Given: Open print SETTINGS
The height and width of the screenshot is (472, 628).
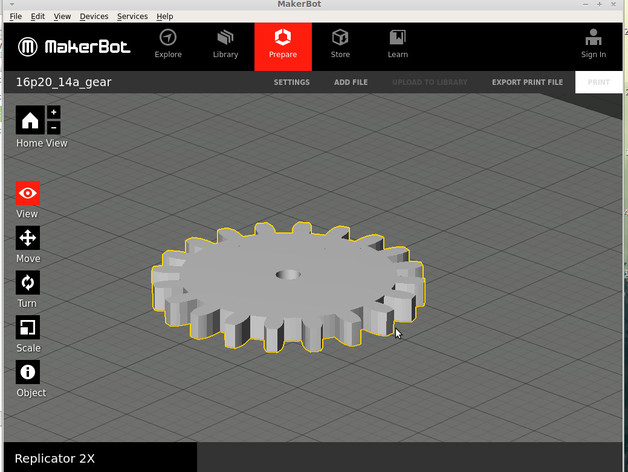Looking at the screenshot, I should coord(292,82).
